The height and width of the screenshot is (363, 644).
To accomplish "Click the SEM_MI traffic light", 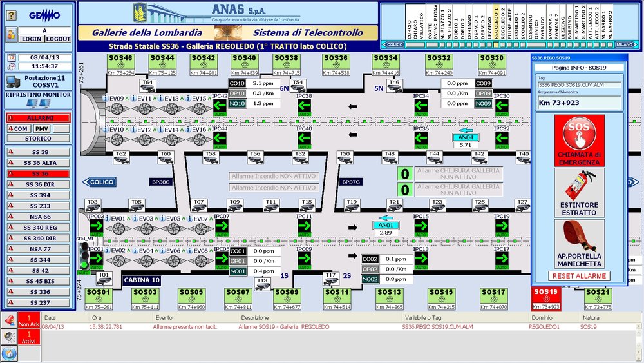I will [84, 255].
